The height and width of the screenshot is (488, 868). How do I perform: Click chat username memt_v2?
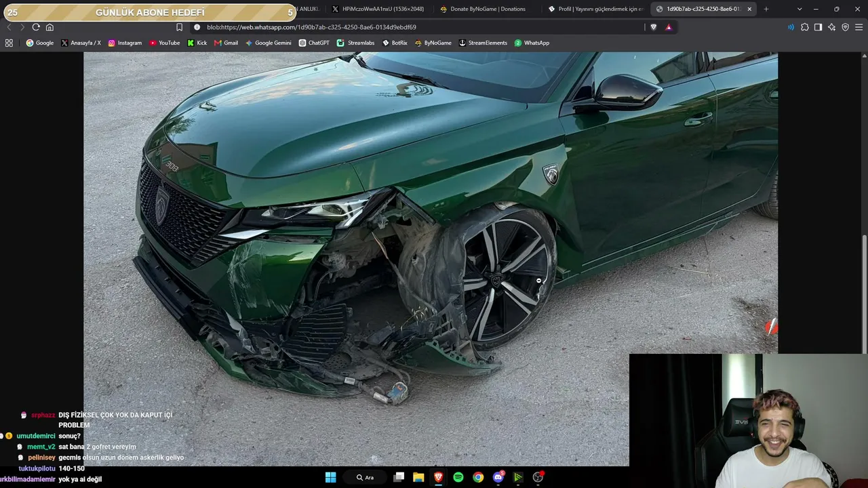[41, 447]
